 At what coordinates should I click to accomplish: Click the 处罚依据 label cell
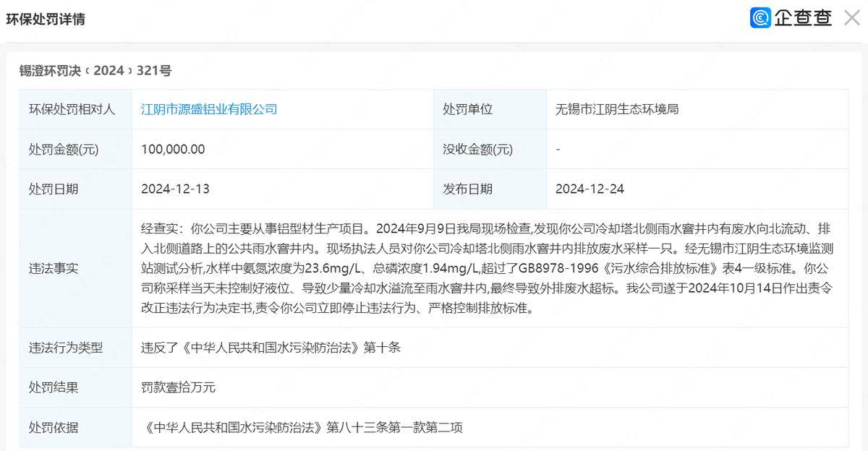pos(76,427)
